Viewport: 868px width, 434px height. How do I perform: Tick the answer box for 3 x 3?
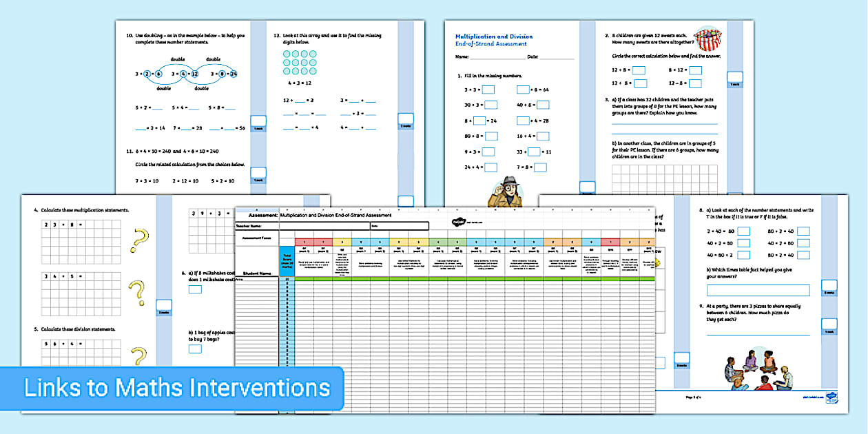tap(487, 89)
